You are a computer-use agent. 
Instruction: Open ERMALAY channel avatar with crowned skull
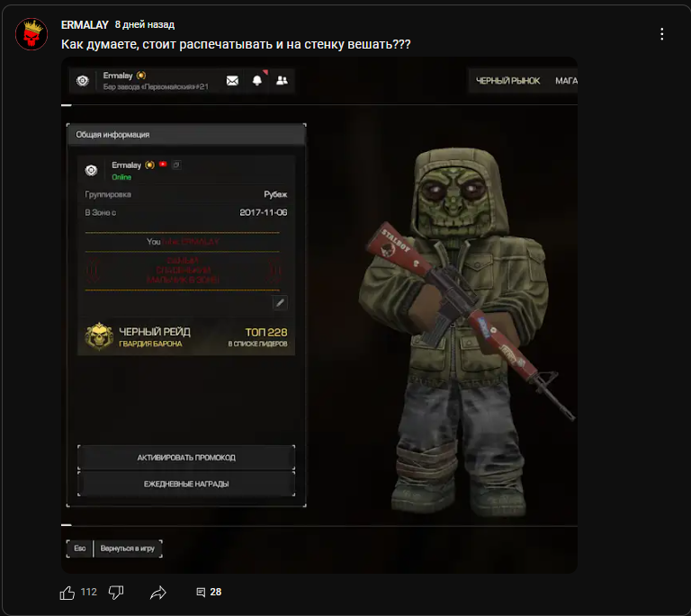31,34
